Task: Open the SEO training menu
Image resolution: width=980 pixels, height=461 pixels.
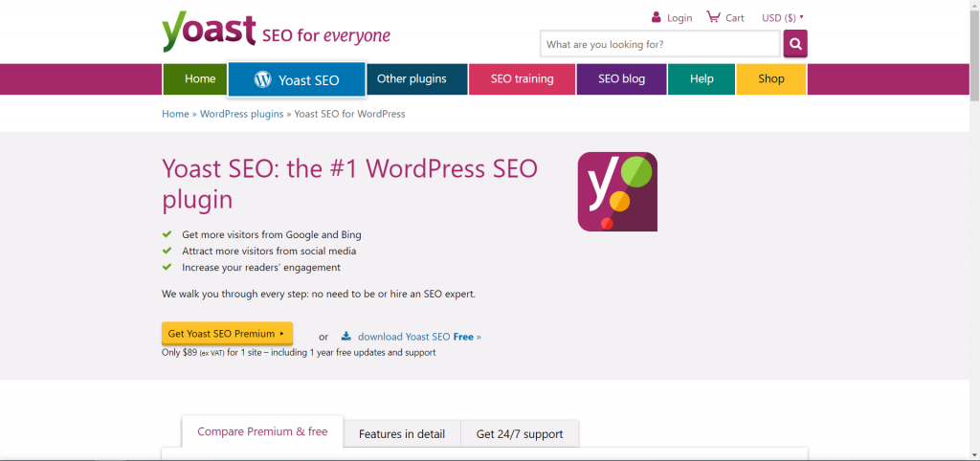Action: pos(522,78)
